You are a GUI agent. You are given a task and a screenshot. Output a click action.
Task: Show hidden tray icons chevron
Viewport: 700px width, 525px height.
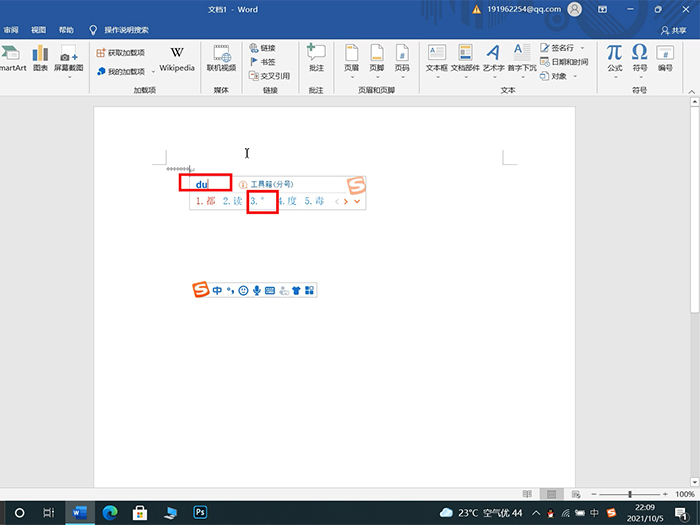(536, 513)
